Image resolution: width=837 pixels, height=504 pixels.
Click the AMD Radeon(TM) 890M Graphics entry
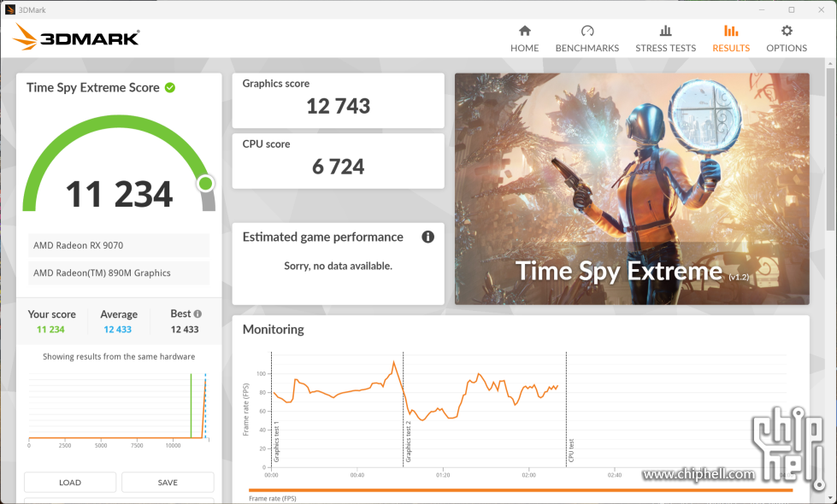click(x=119, y=273)
